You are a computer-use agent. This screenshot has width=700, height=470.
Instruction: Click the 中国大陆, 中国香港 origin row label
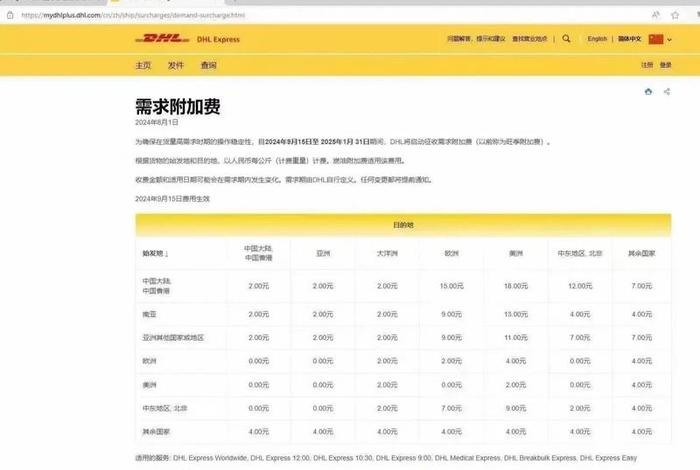coord(156,286)
